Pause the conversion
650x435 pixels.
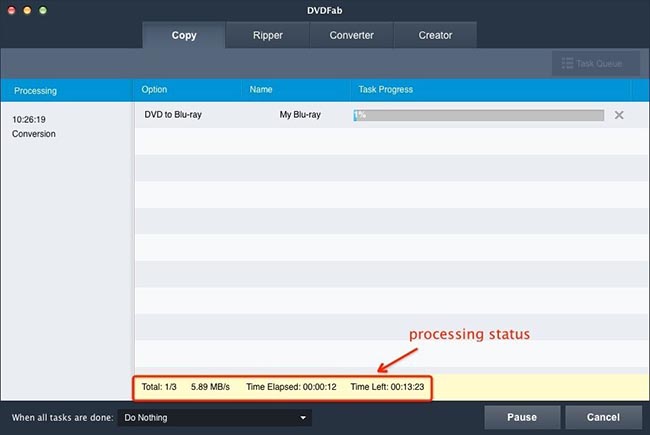522,417
